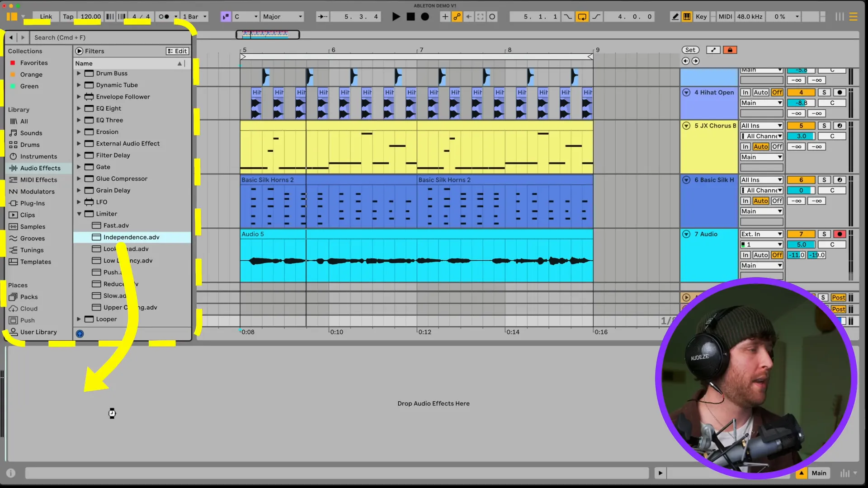This screenshot has width=868, height=488.
Task: Expand the Drum Buss folder
Action: (79, 73)
